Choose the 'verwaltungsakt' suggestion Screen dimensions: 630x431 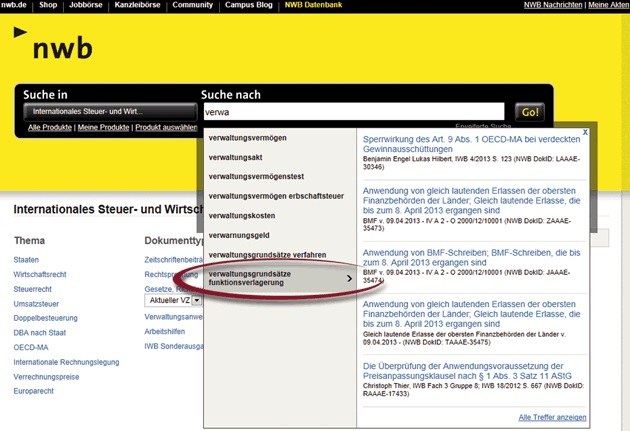[x=236, y=157]
